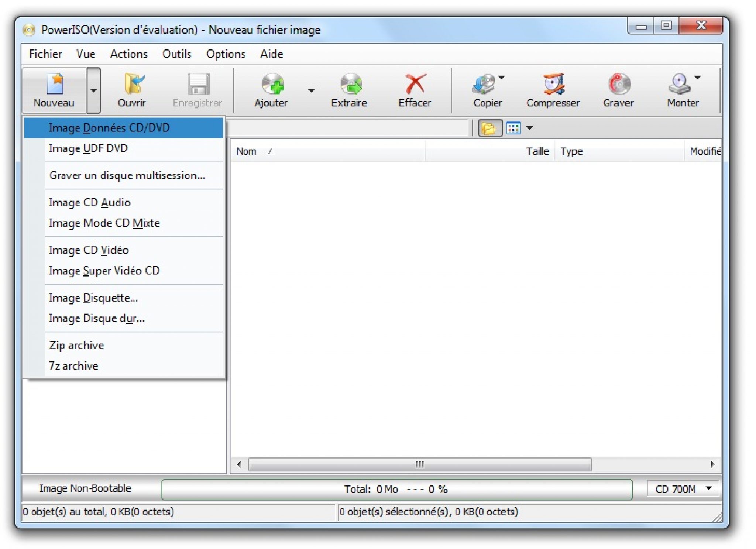Sort by the Nom column header

click(328, 151)
